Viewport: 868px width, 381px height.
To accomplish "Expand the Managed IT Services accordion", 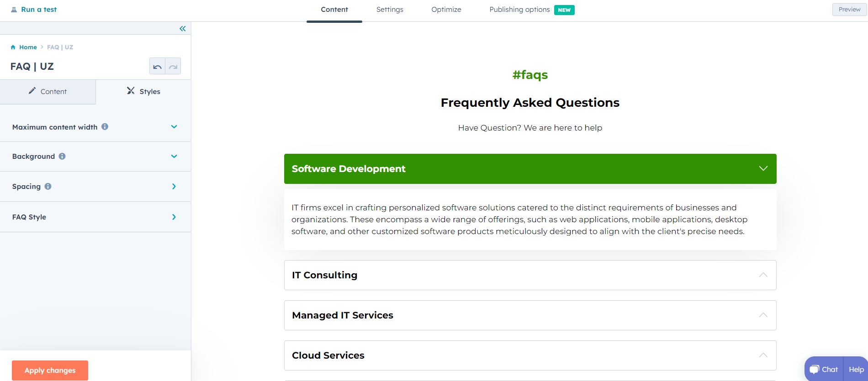I will [763, 315].
